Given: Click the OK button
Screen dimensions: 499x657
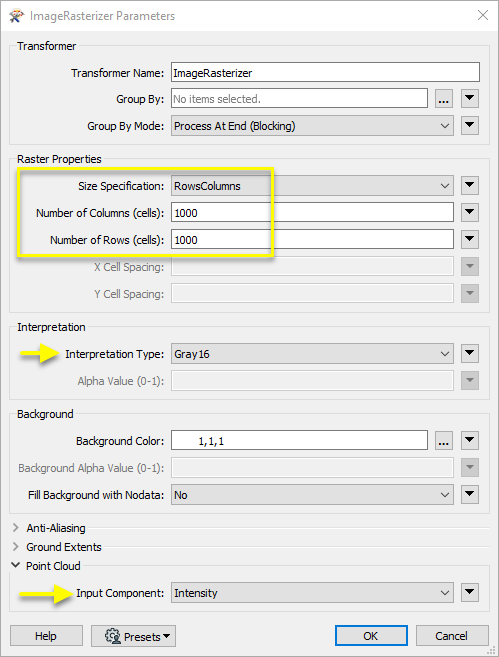Looking at the screenshot, I should tap(371, 636).
